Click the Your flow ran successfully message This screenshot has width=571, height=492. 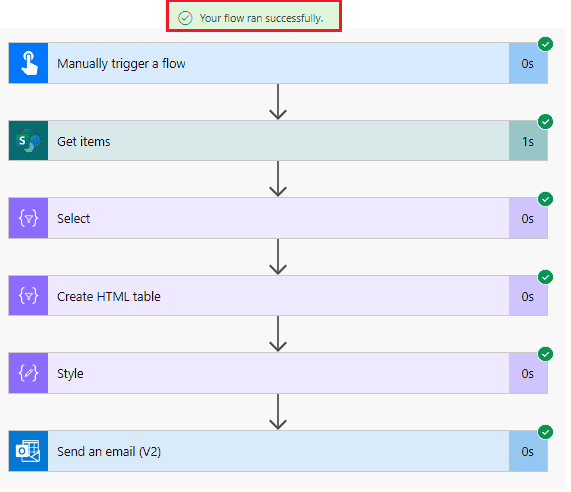click(261, 18)
